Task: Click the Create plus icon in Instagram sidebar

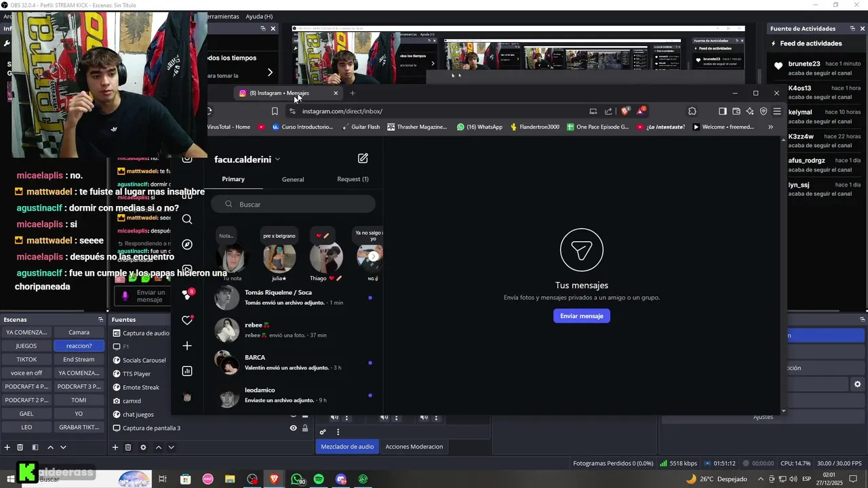Action: [187, 346]
